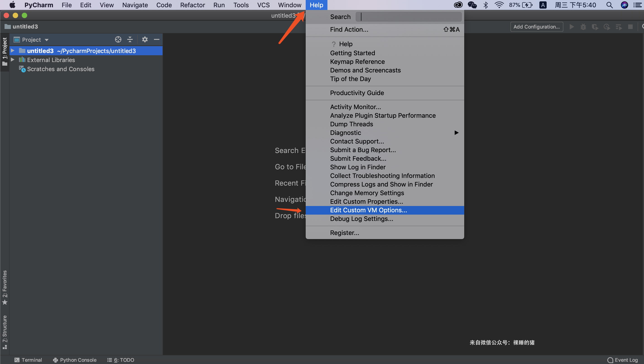Click the Siri icon
644x364 pixels.
[624, 5]
